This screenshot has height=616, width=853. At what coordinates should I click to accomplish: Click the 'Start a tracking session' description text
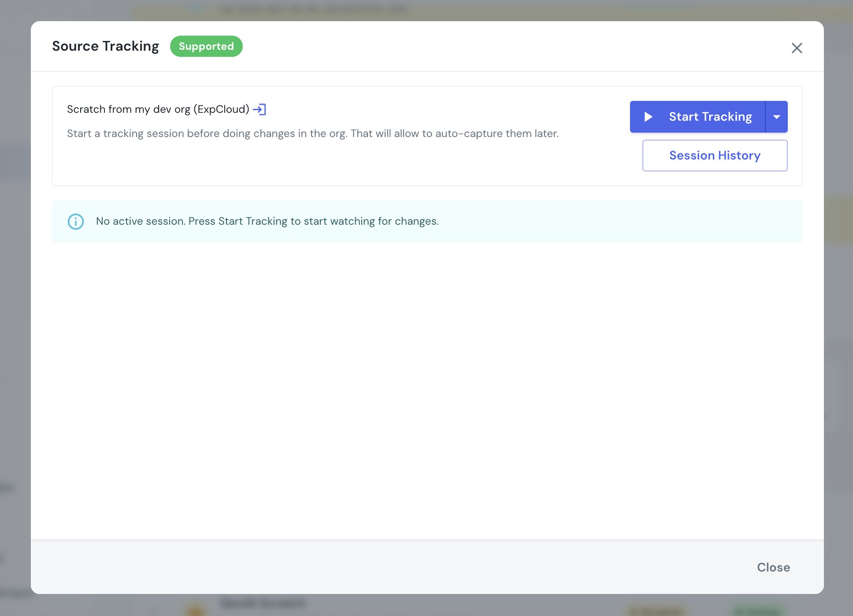point(313,134)
